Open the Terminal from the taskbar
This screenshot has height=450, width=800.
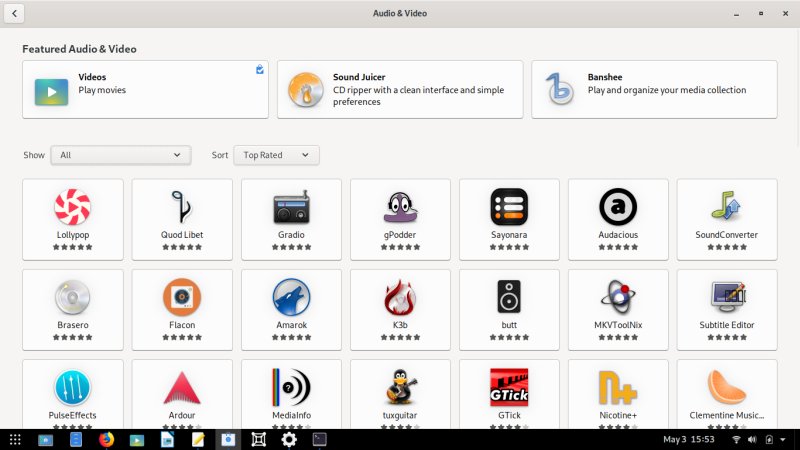coord(319,439)
